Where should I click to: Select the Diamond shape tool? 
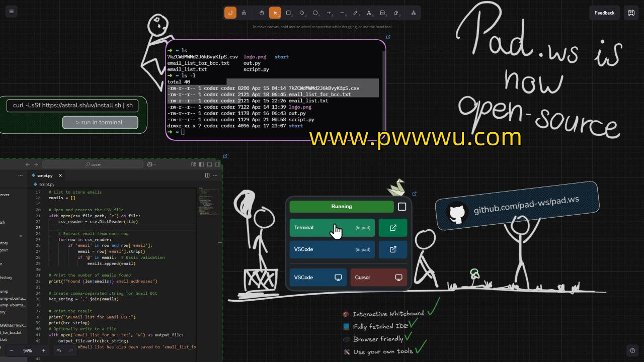pyautogui.click(x=302, y=13)
